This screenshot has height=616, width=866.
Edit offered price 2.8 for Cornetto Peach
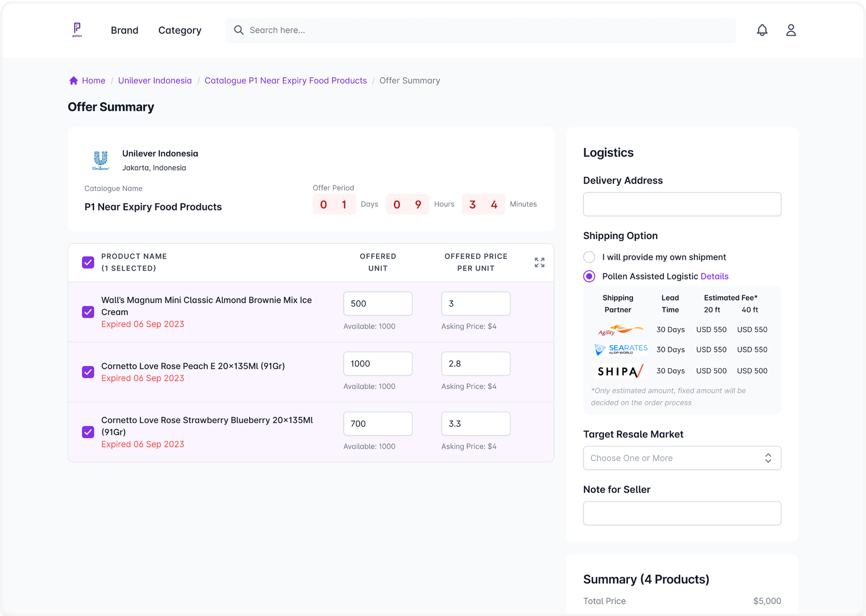point(476,364)
